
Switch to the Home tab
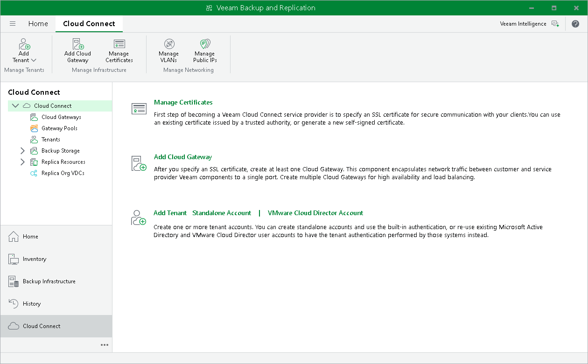tap(38, 23)
